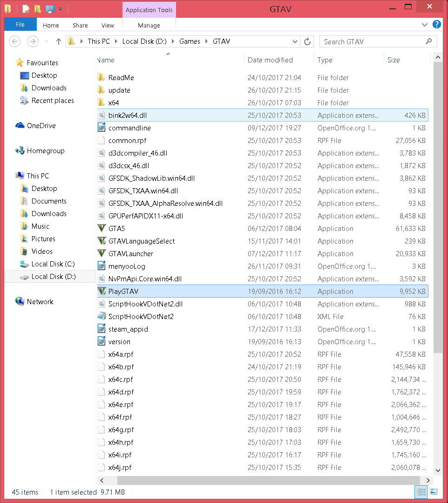Navigate to This PC in breadcrumb path
The image size is (448, 503).
coord(99,41)
